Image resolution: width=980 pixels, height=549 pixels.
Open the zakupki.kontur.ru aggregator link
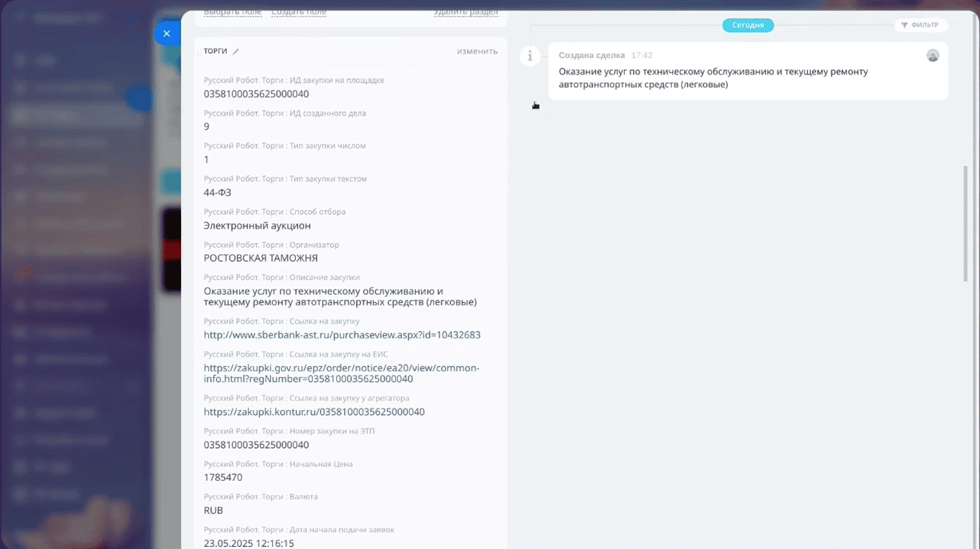coord(314,412)
